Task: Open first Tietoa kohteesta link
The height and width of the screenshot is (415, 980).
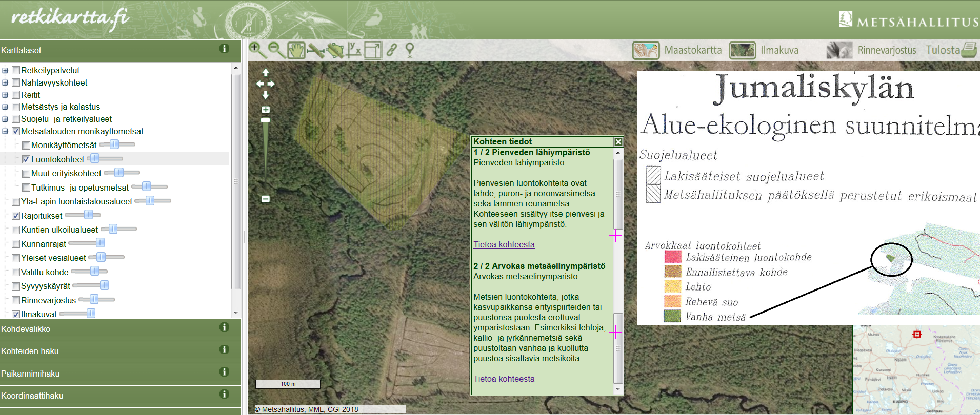Action: point(504,244)
